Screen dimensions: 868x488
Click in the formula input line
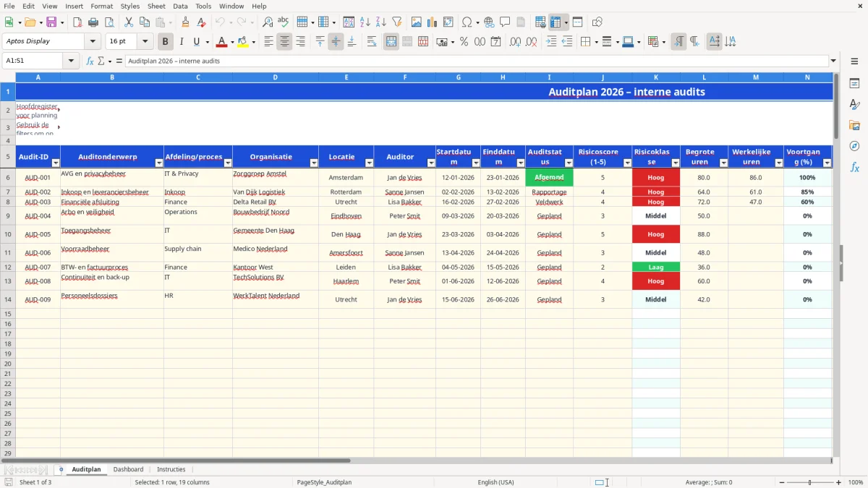(477, 61)
